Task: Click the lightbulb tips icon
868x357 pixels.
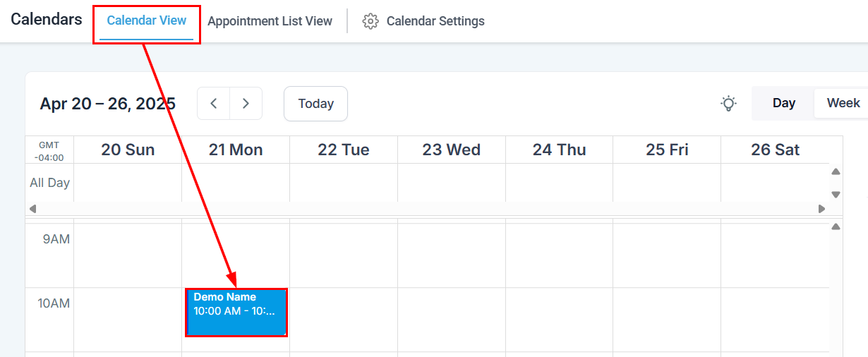Action: [x=729, y=104]
